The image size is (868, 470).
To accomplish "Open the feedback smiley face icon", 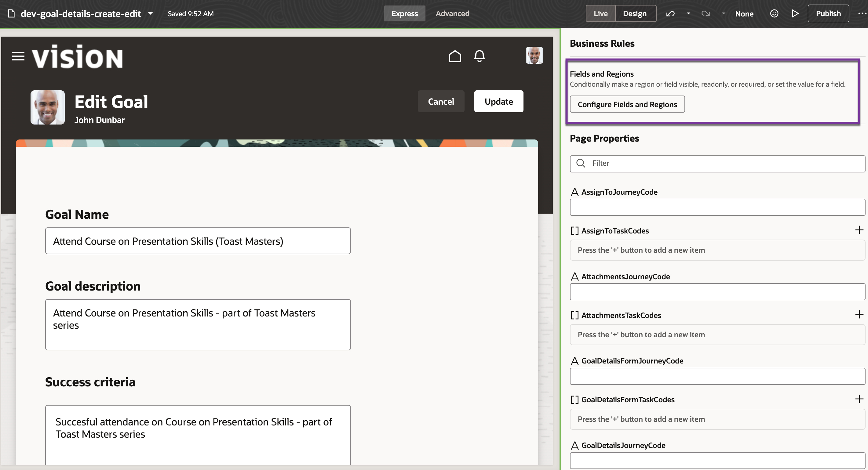I will point(774,14).
